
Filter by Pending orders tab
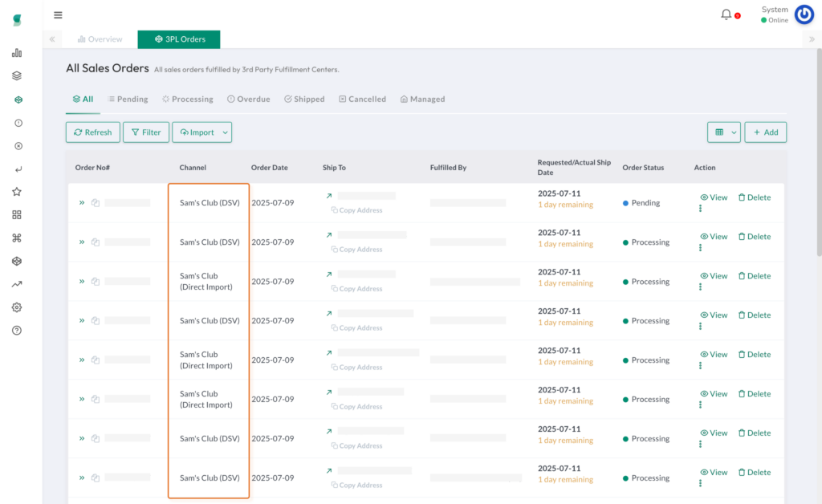tap(128, 99)
